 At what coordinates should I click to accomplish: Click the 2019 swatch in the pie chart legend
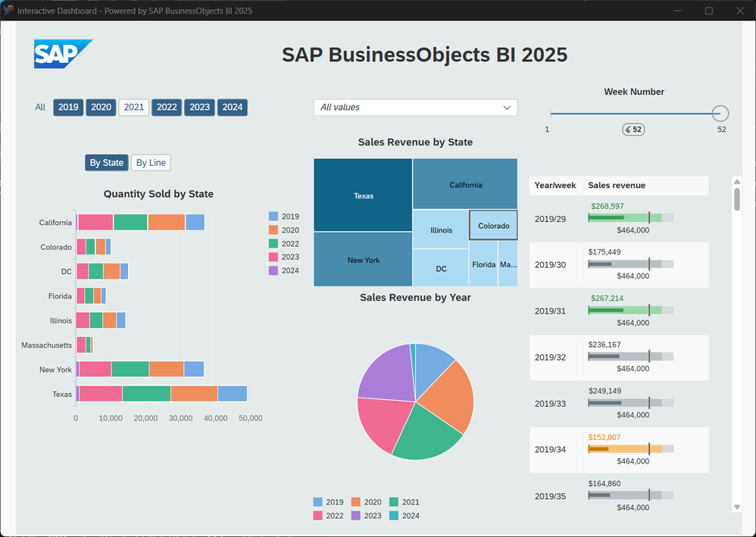(317, 502)
